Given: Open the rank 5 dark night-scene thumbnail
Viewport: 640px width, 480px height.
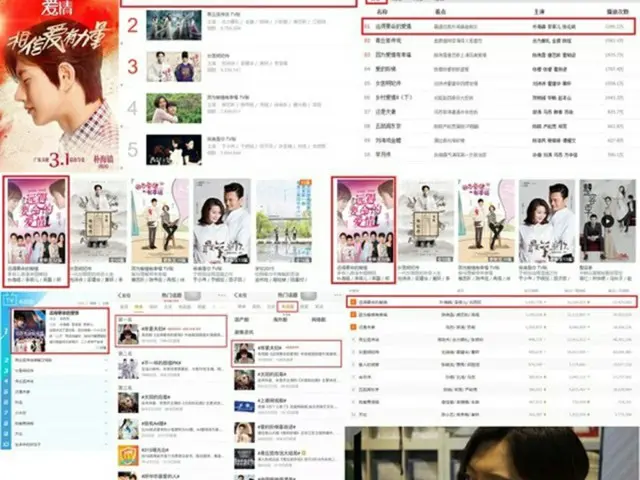Looking at the screenshot, I should 174,150.
